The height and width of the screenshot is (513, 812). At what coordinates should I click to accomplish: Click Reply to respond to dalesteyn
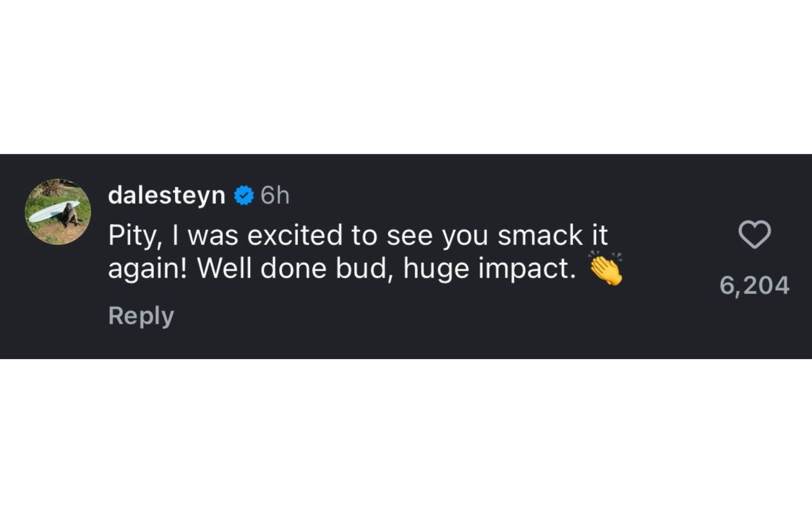click(141, 316)
